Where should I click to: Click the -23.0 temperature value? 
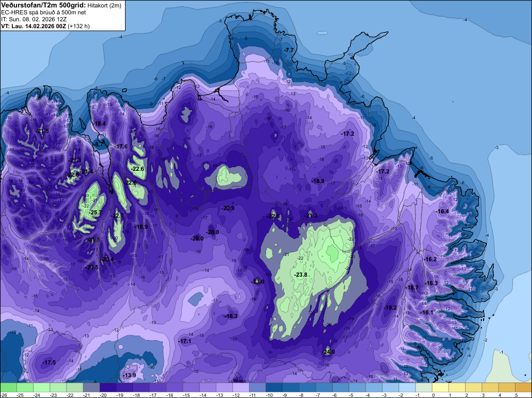pyautogui.click(x=257, y=281)
